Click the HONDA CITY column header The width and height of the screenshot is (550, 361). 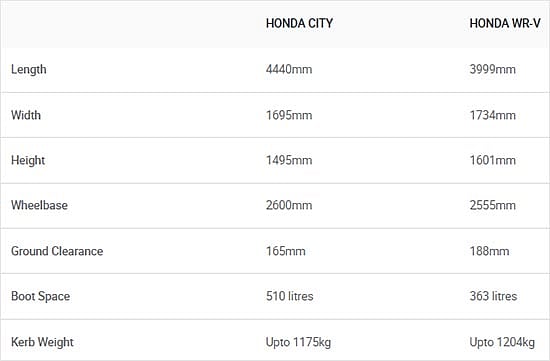pyautogui.click(x=299, y=24)
